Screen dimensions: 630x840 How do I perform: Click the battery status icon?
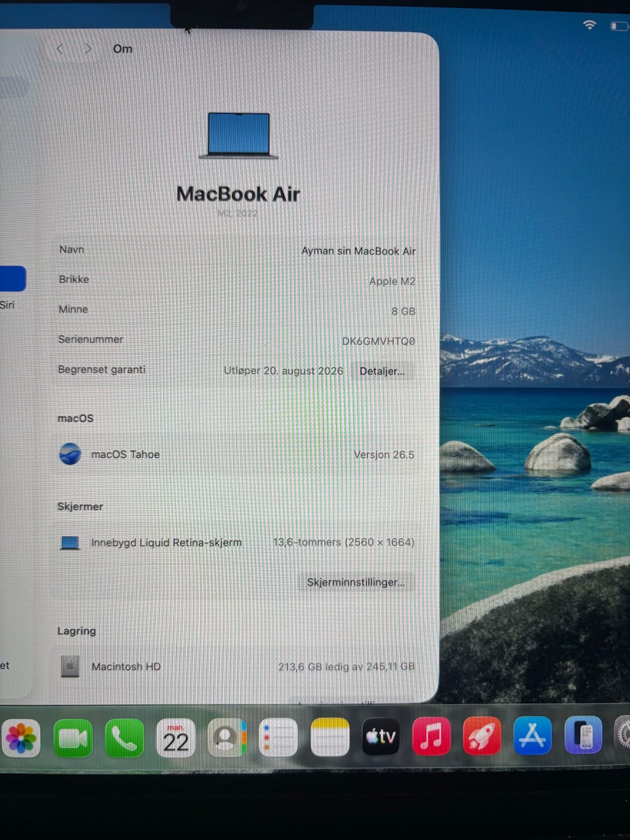(619, 26)
